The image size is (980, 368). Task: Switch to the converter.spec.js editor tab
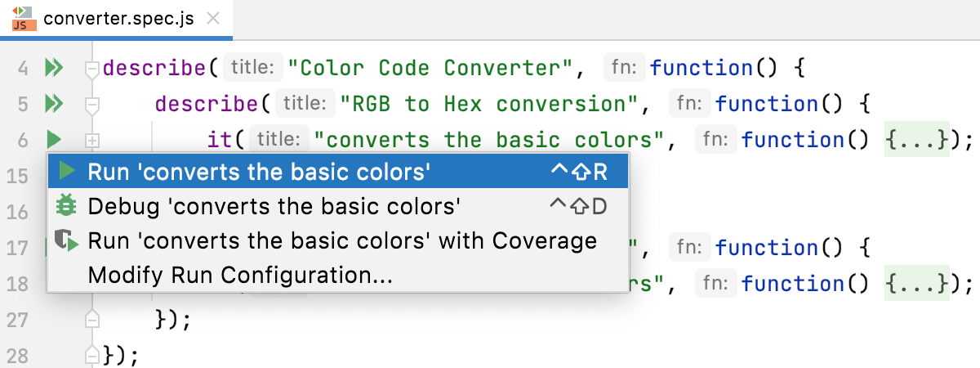pos(118,19)
